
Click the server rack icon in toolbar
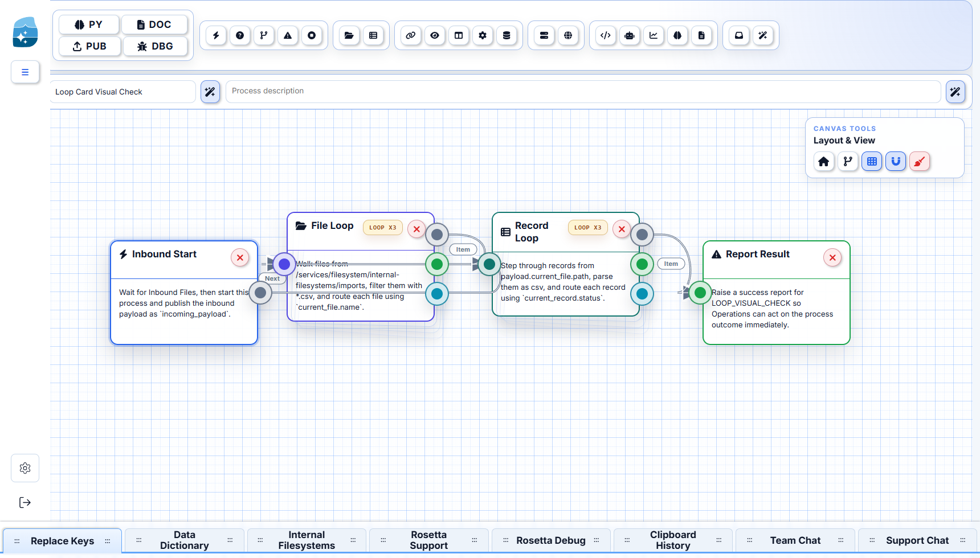click(544, 35)
